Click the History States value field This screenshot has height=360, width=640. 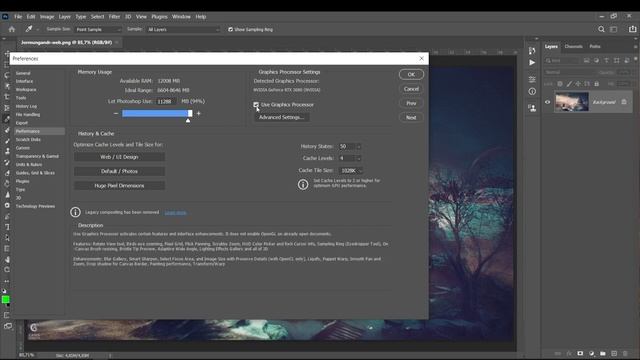pyautogui.click(x=347, y=146)
